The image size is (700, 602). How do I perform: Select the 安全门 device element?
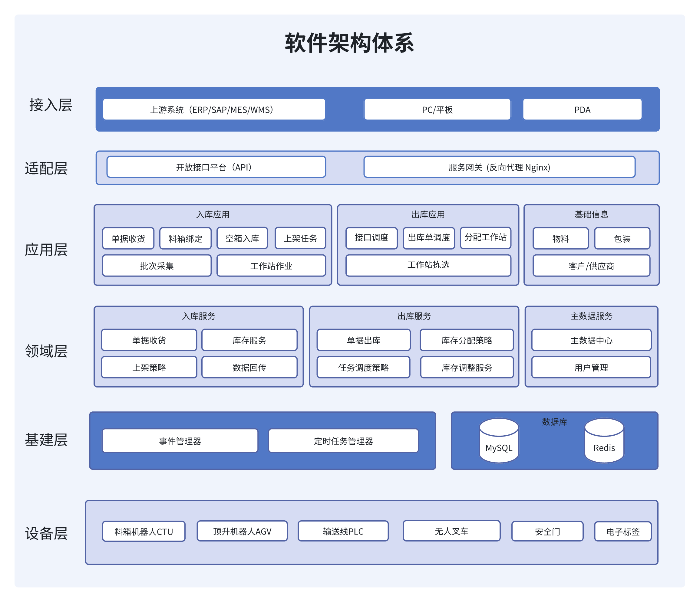click(x=547, y=531)
